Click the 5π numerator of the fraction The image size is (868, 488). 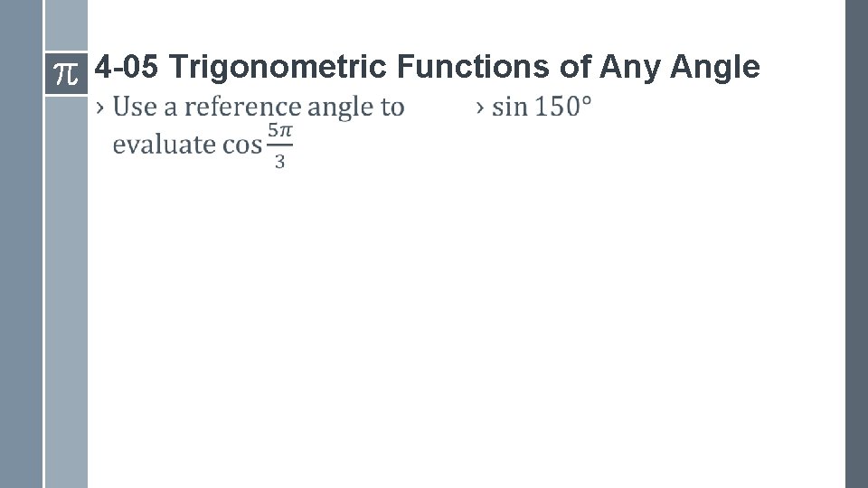click(280, 131)
